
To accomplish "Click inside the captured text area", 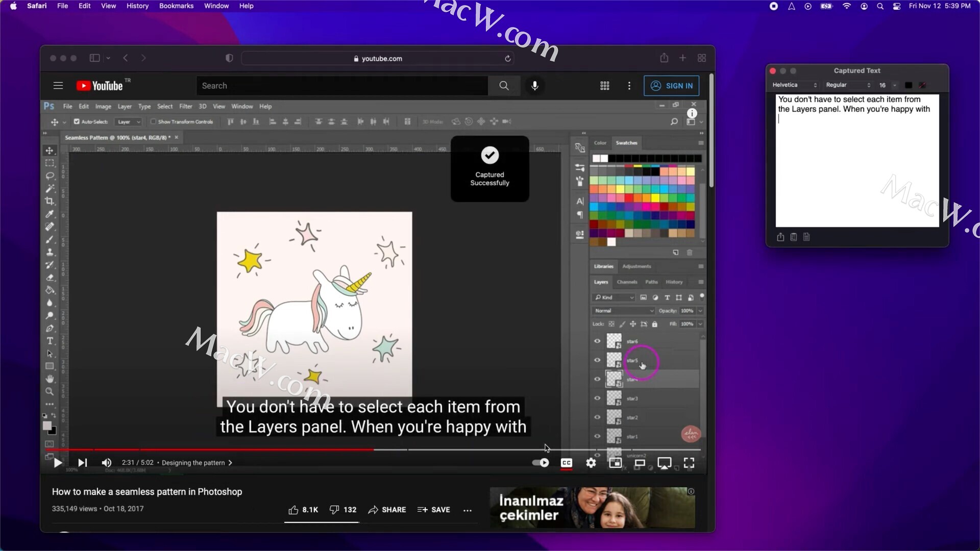I will 857,160.
